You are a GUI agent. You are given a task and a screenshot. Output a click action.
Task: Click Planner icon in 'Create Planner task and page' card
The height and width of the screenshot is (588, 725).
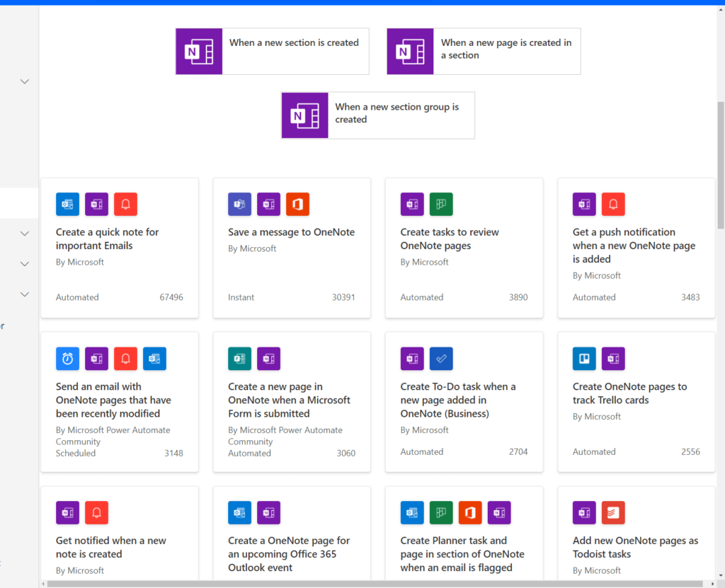tap(441, 512)
